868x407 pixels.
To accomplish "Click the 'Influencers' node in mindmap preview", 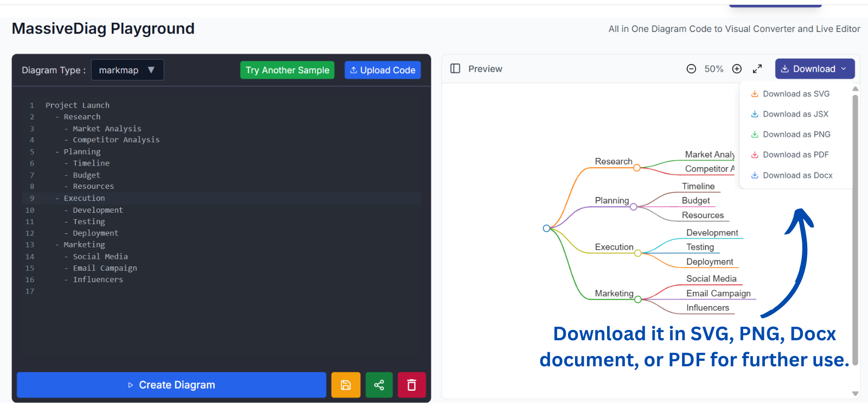I will tap(707, 308).
